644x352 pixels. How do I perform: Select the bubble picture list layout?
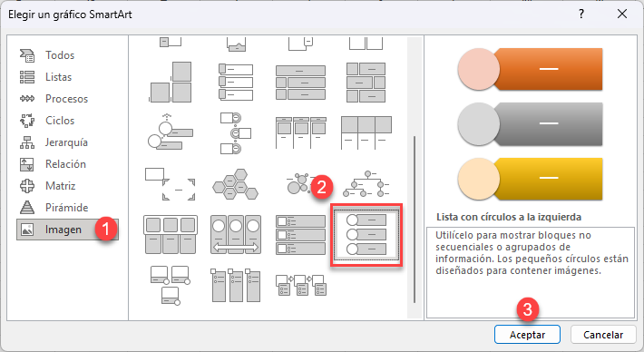(x=300, y=183)
